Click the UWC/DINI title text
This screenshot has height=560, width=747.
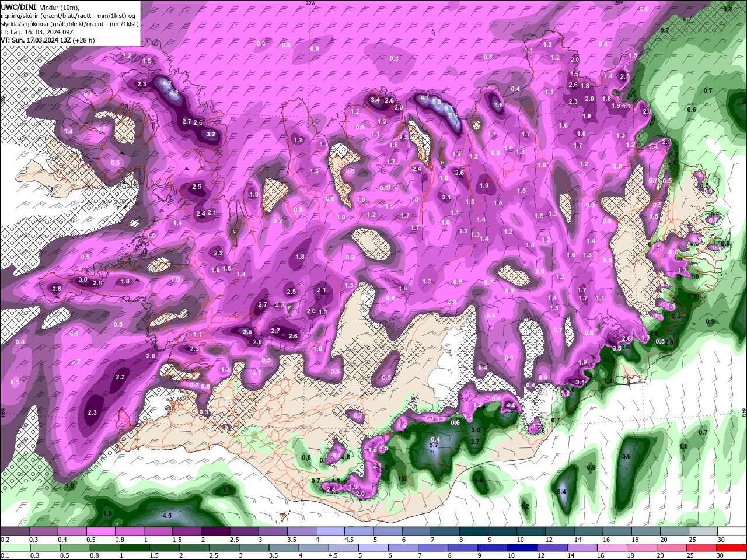[18, 6]
